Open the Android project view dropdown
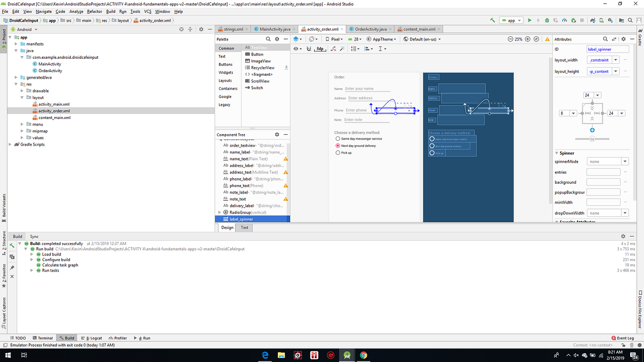Viewport: 644px width, 362px height. tap(24, 29)
